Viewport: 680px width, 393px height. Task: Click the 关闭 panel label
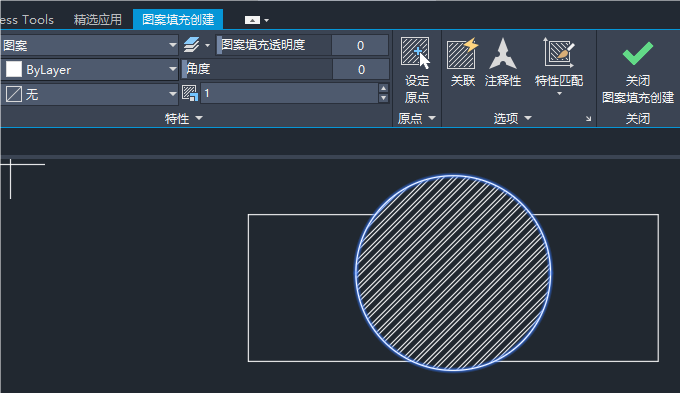(x=638, y=118)
